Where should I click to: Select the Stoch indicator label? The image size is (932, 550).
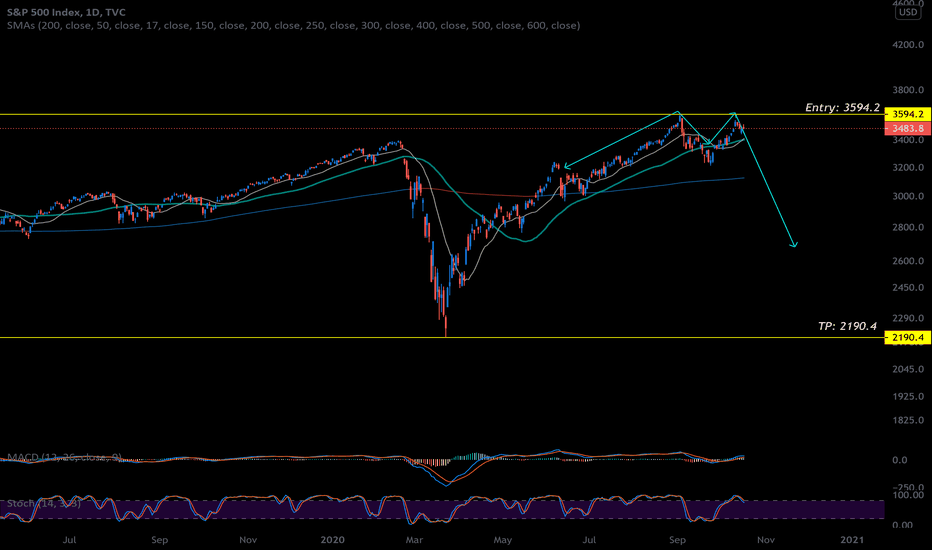click(x=43, y=504)
